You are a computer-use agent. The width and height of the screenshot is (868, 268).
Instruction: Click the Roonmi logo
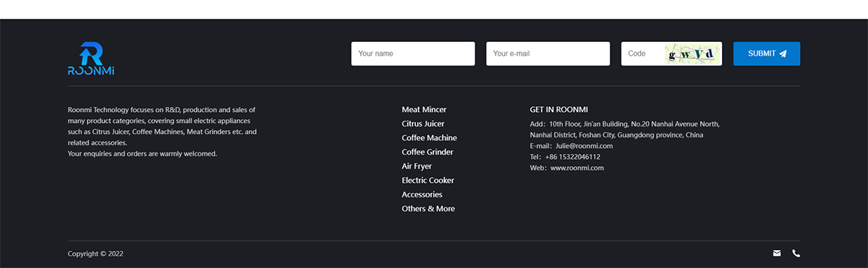(91, 59)
